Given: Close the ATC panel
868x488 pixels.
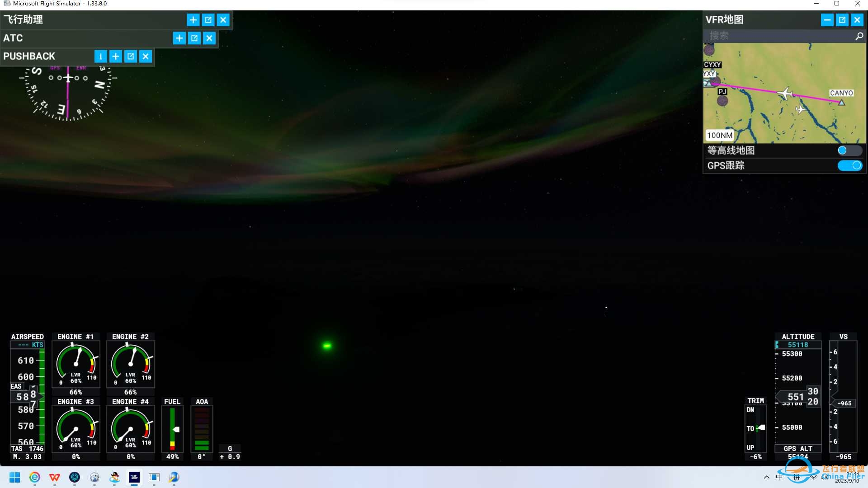Looking at the screenshot, I should coord(209,38).
